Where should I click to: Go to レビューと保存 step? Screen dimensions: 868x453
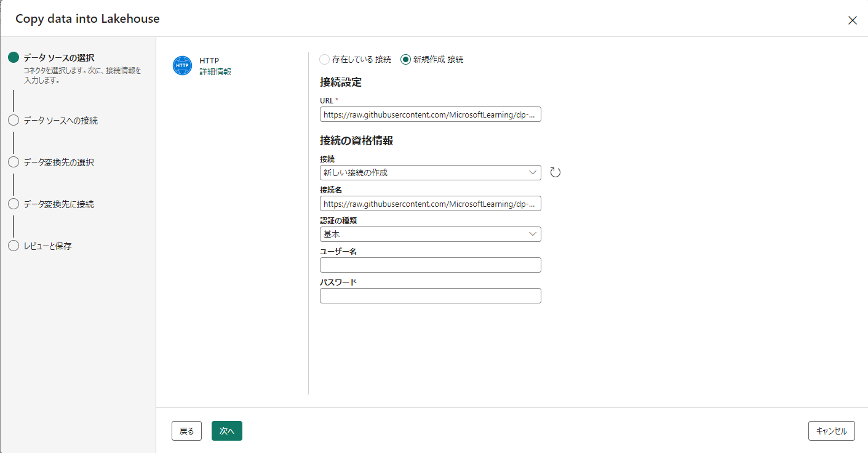click(x=47, y=246)
